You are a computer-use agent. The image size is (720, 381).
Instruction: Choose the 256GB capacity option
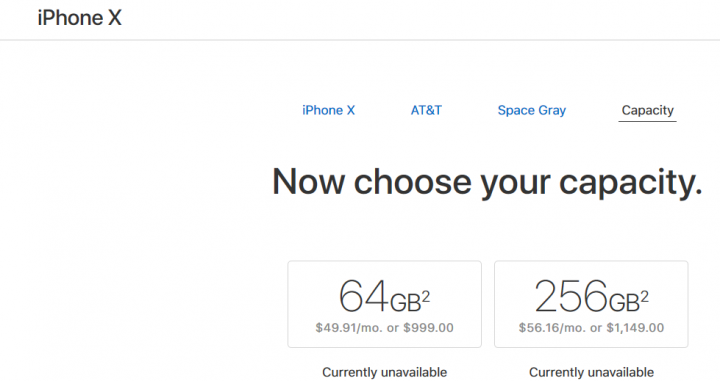[591, 304]
